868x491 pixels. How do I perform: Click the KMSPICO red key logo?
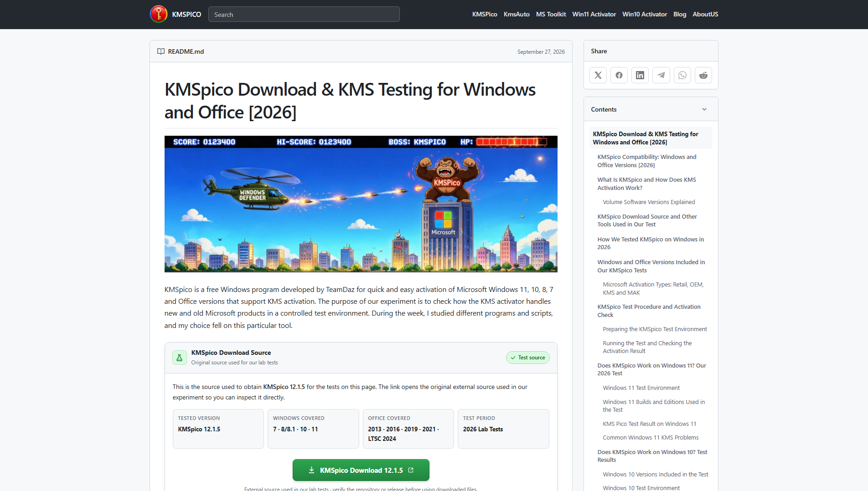(x=159, y=14)
